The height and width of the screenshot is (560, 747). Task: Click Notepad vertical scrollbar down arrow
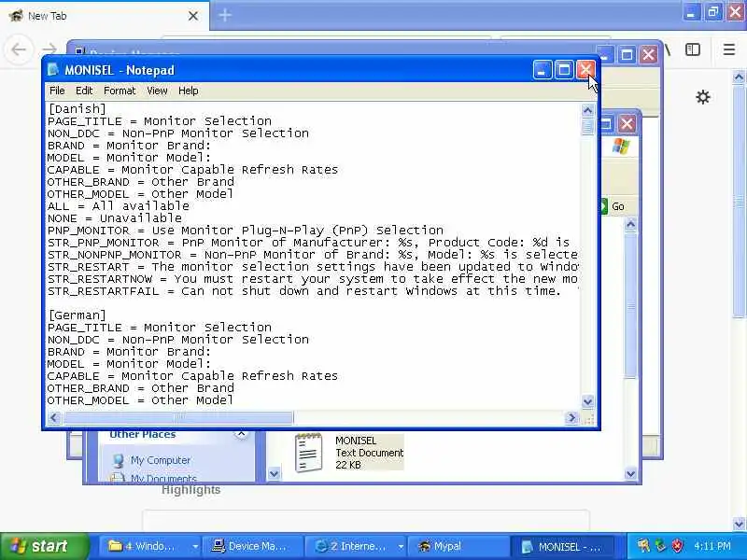coord(587,401)
